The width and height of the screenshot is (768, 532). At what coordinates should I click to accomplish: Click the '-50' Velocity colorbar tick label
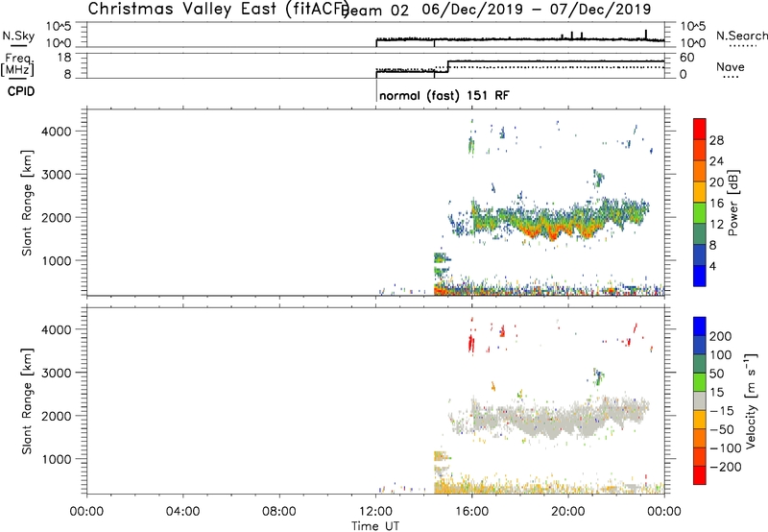point(722,429)
